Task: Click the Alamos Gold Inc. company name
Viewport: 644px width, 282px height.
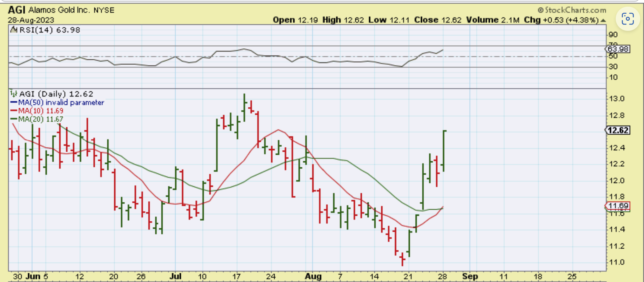Action: [59, 10]
